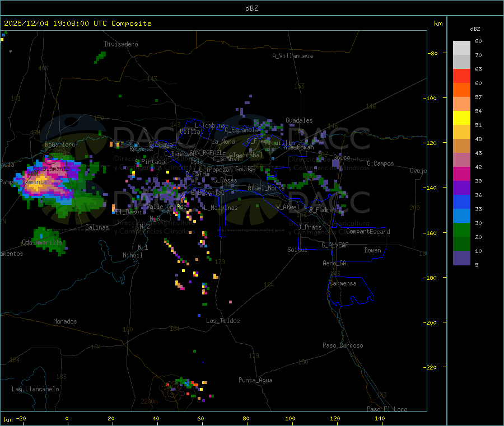Viewport: 504px width, 426px height.
Task: Select the 'A_Villanueva' place label
Action: [292, 56]
